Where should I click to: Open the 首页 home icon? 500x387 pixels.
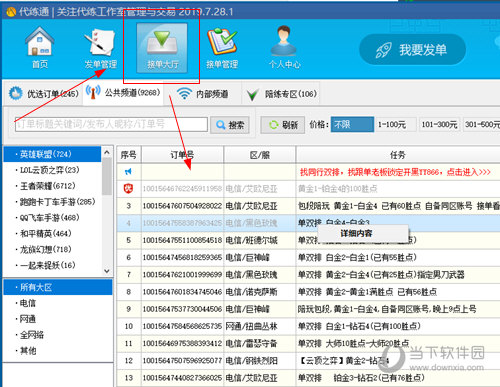(40, 47)
